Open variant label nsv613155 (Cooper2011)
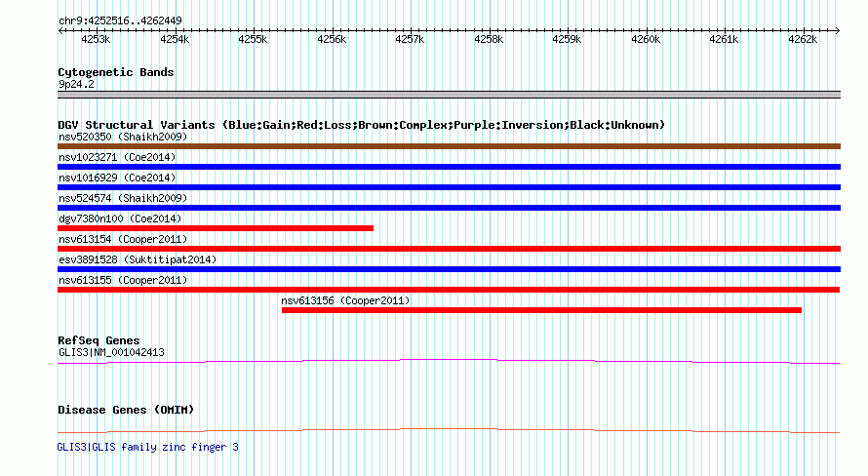Image resolution: width=868 pixels, height=476 pixels. tap(123, 280)
